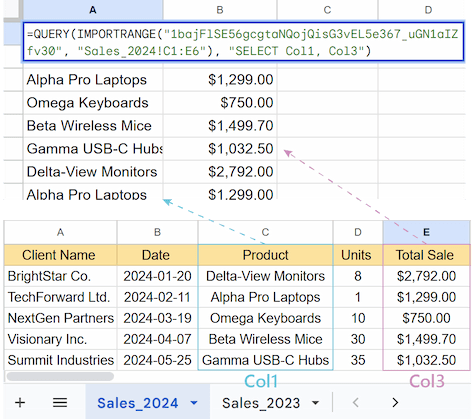Select the Units cell showing 8
The height and width of the screenshot is (419, 472).
[x=358, y=276]
